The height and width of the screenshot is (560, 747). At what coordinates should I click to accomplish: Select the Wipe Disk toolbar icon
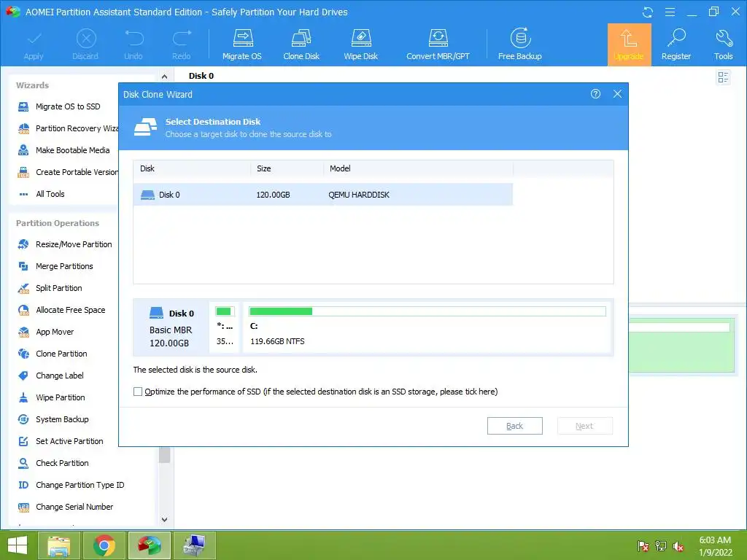coord(360,44)
